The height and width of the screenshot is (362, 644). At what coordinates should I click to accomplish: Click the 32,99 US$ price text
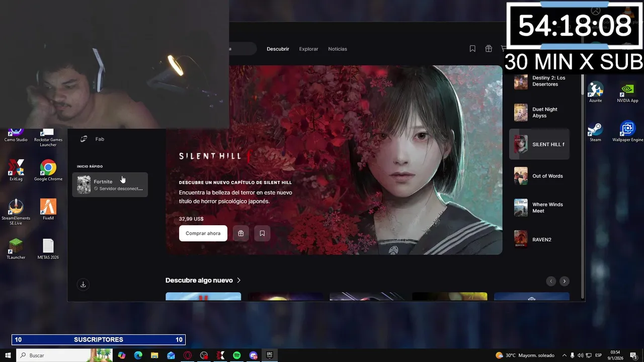click(x=191, y=219)
